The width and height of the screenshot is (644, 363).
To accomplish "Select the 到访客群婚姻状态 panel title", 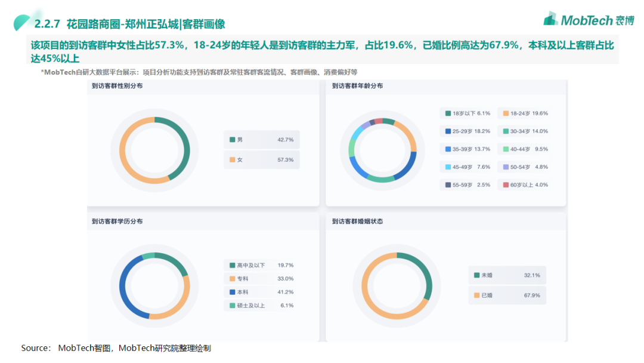I will point(358,222).
